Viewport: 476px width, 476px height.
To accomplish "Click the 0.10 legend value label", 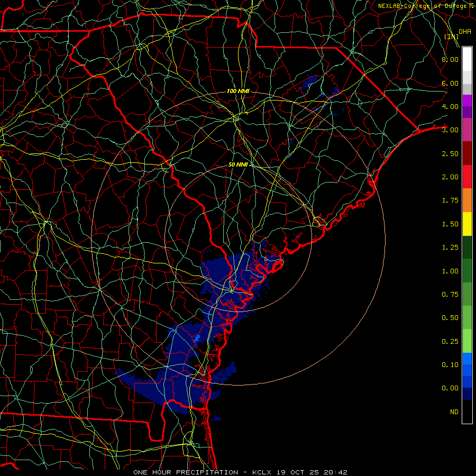I will [x=450, y=365].
